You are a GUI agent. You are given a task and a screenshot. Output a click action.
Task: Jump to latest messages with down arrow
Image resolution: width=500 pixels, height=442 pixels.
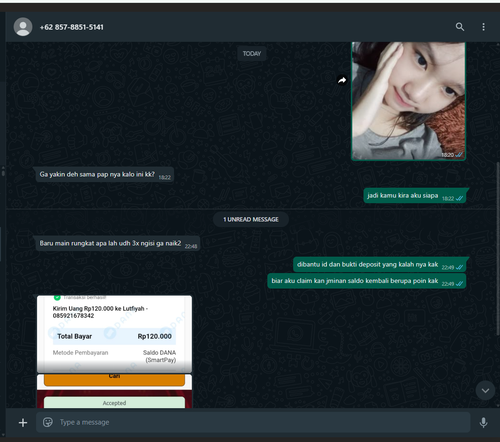(485, 390)
